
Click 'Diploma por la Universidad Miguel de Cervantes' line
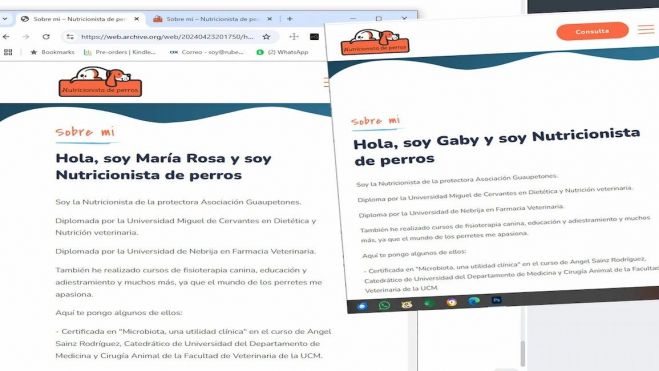pos(495,194)
